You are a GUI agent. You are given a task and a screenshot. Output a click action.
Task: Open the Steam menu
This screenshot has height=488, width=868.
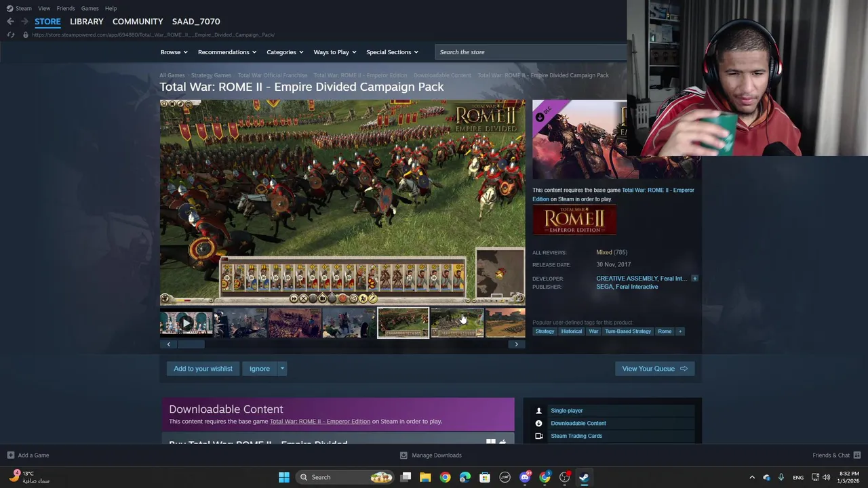[x=19, y=8]
